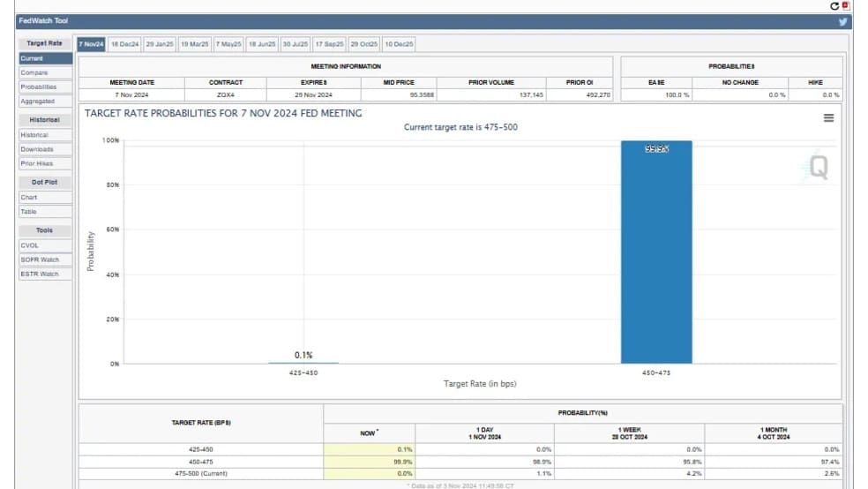
Task: Click the red icon beside the refresh icon
Action: [845, 5]
